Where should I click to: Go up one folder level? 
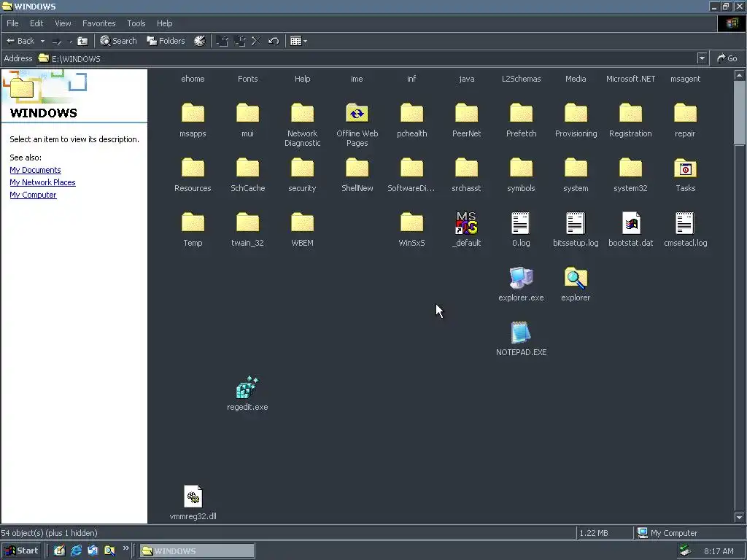click(x=82, y=41)
